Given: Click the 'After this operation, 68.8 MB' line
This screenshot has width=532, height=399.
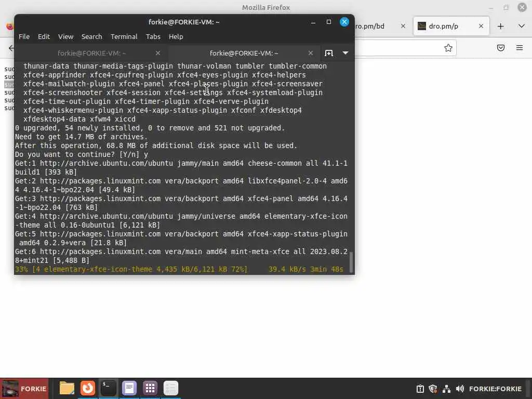Looking at the screenshot, I should [x=156, y=146].
